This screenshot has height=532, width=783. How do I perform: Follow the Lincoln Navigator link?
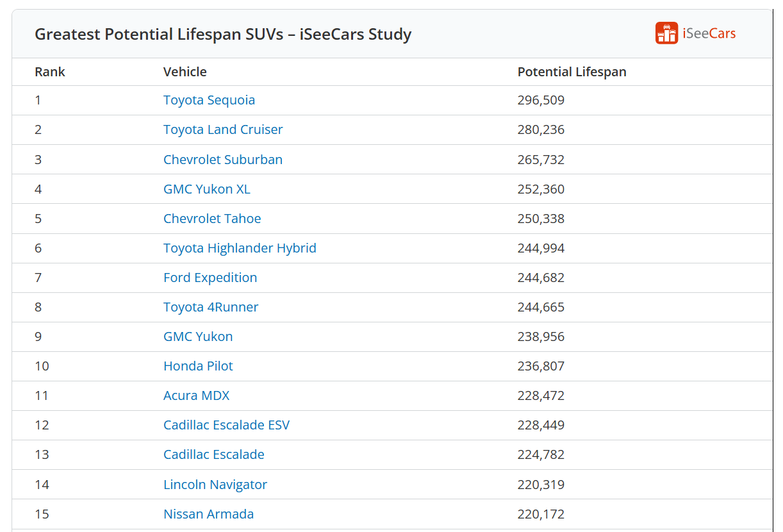pyautogui.click(x=215, y=485)
